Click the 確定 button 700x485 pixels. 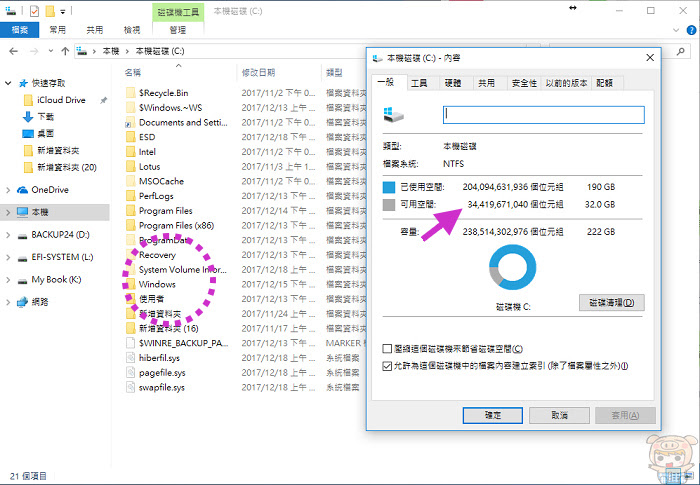click(492, 415)
